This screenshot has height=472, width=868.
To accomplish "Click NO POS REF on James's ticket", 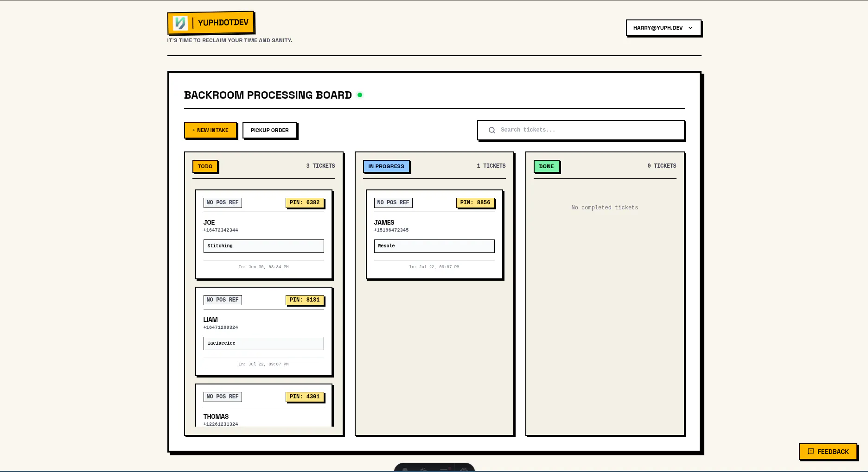I will coord(393,202).
